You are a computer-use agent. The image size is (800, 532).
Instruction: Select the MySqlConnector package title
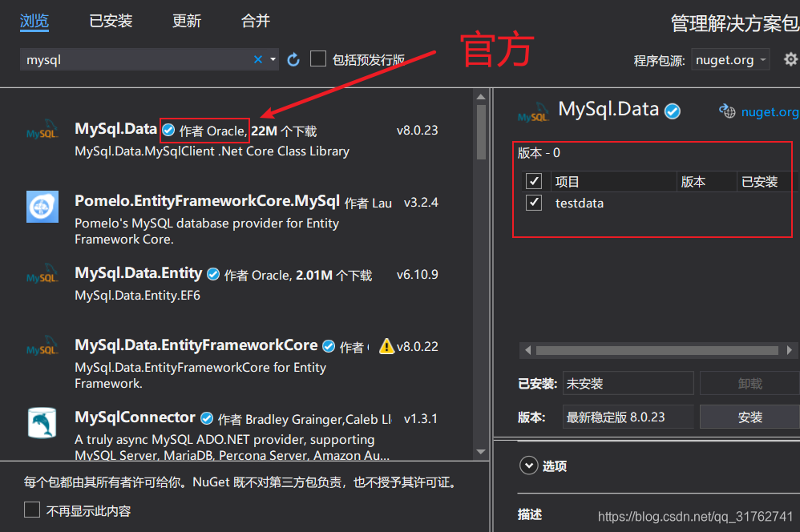coord(135,417)
